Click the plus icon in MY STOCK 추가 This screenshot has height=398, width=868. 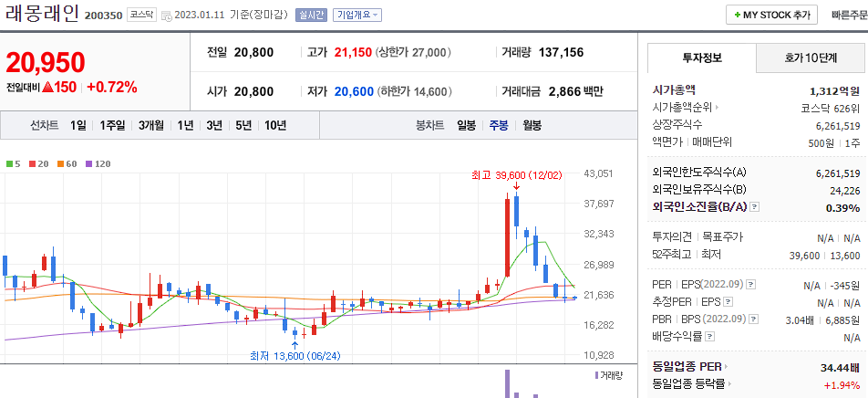click(737, 15)
